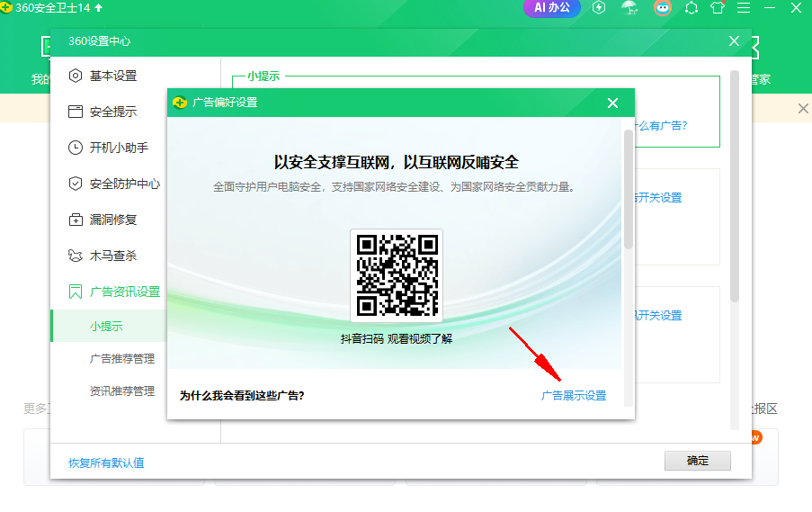This screenshot has height=512, width=812.
Task: Close the 360设置中心 window
Action: (734, 41)
